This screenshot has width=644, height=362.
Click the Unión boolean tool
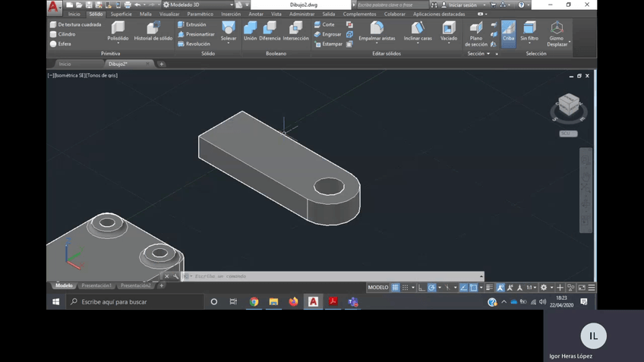(250, 30)
